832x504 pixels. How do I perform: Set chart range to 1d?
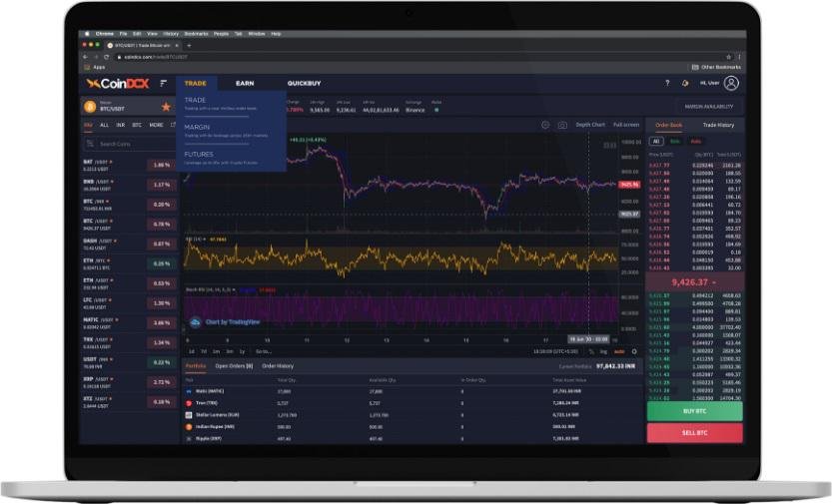[192, 351]
